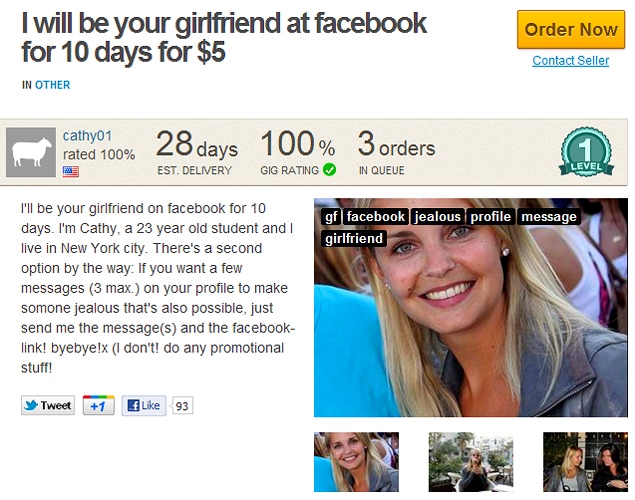Click the green gig rating checkmark
This screenshot has width=635, height=500.
click(329, 170)
